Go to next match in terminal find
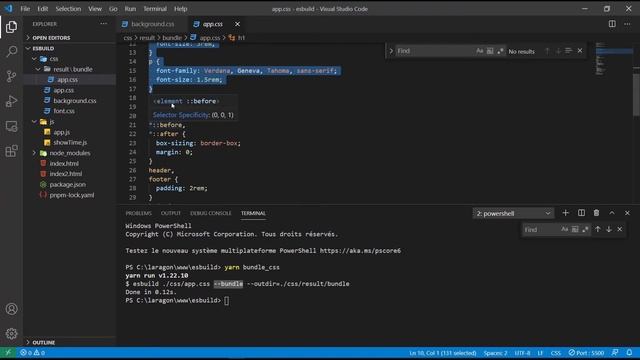The height and width of the screenshot is (360, 640). coord(609,229)
